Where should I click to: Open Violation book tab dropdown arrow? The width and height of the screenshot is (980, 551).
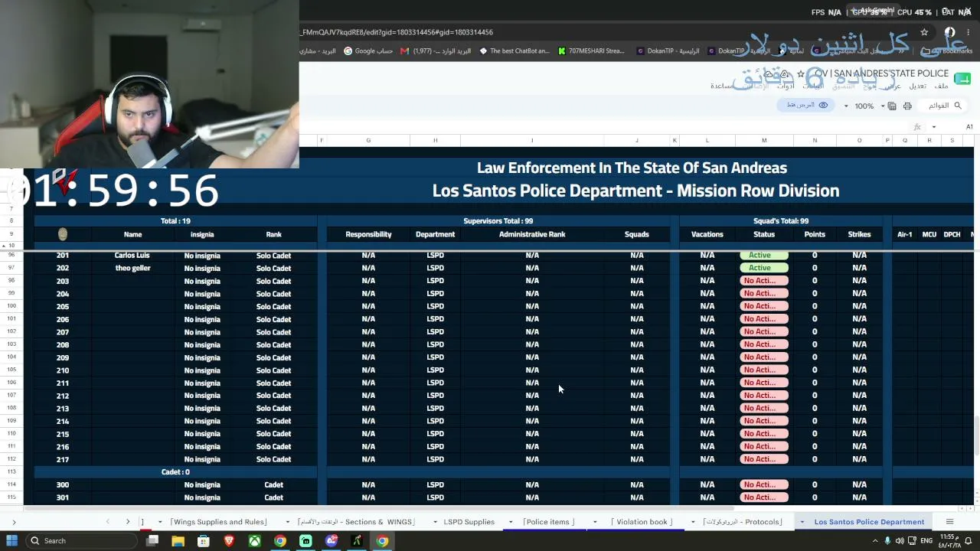coord(595,522)
